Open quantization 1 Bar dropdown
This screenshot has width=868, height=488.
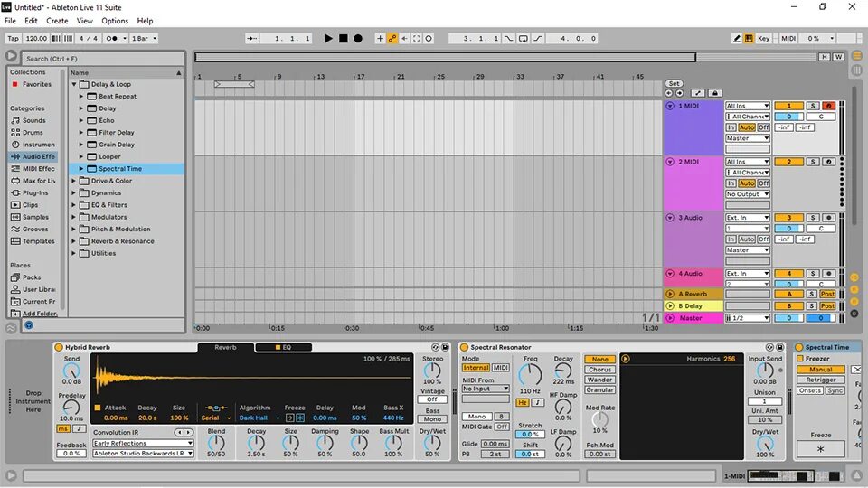click(144, 38)
